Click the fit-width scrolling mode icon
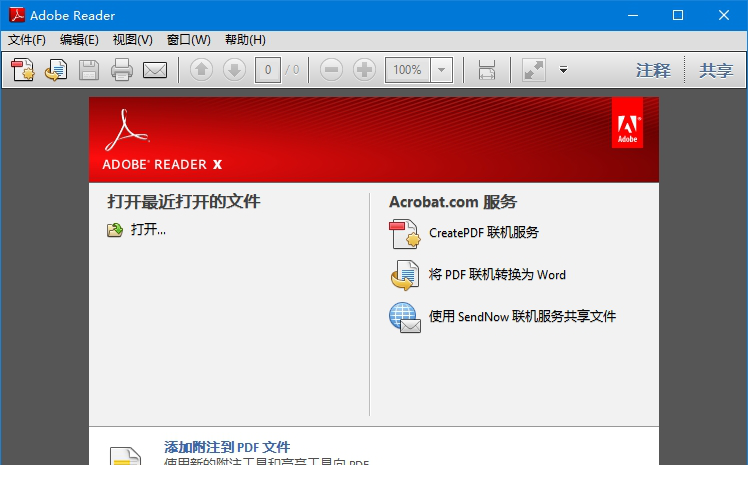 [487, 70]
